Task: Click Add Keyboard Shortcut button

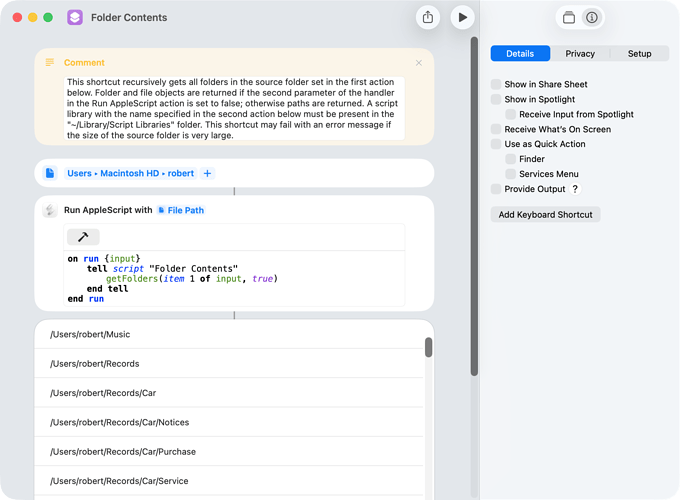Action: [x=545, y=215]
